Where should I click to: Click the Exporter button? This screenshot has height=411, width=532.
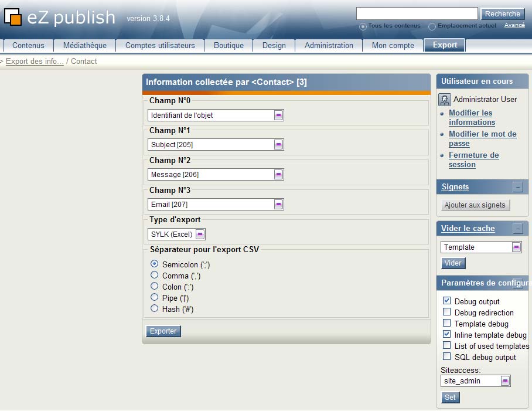click(163, 331)
